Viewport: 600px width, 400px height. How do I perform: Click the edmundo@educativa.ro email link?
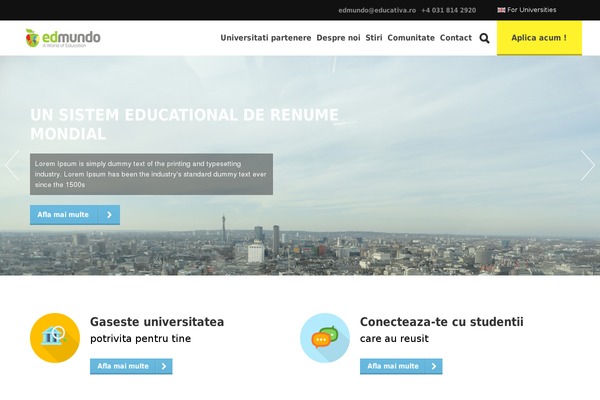[376, 10]
